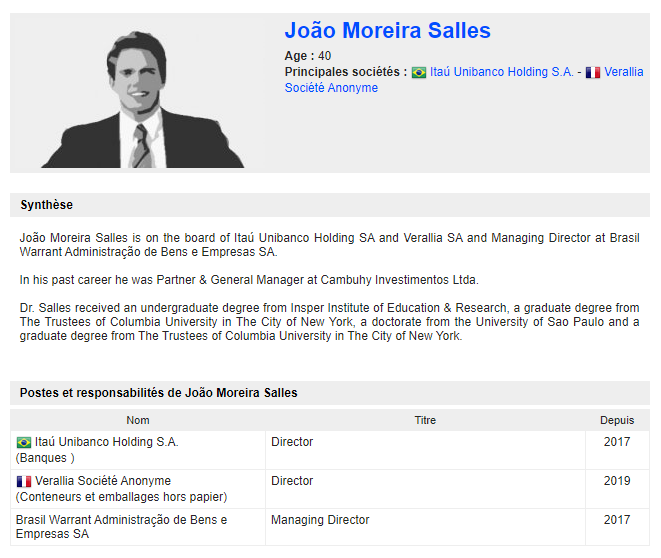This screenshot has height=558, width=661.
Task: Click the Managing Director title cell
Action: [x=320, y=520]
